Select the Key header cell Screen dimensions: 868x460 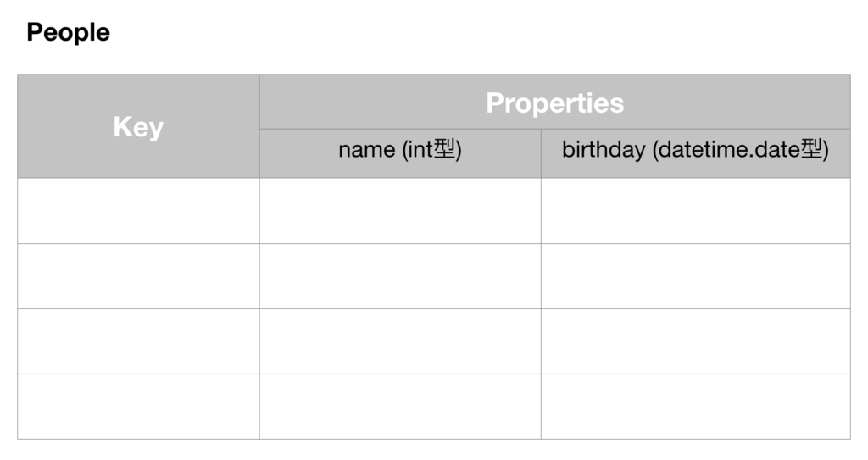click(x=138, y=126)
